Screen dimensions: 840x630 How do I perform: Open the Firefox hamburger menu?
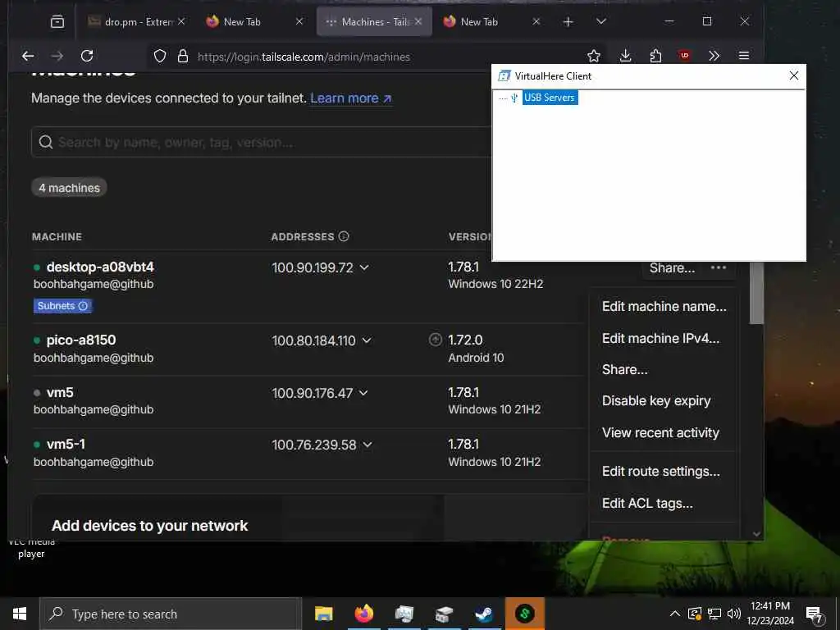743,56
